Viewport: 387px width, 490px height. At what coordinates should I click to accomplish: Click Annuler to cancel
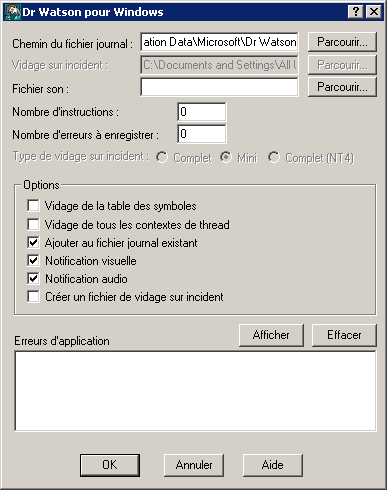(194, 465)
